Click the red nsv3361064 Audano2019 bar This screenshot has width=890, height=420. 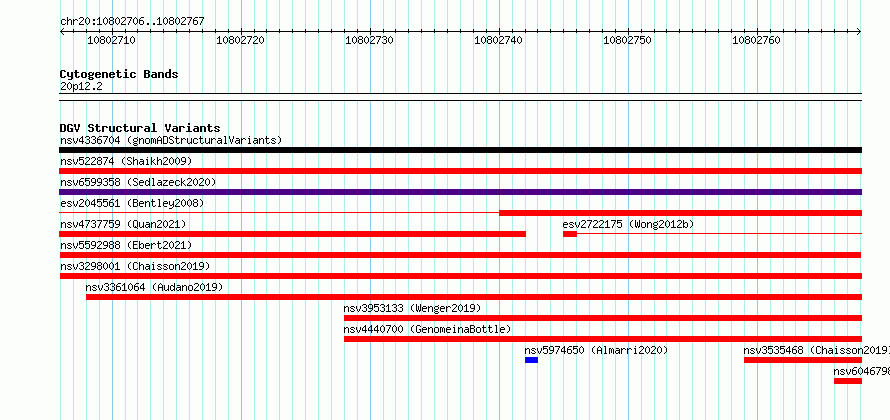point(474,297)
